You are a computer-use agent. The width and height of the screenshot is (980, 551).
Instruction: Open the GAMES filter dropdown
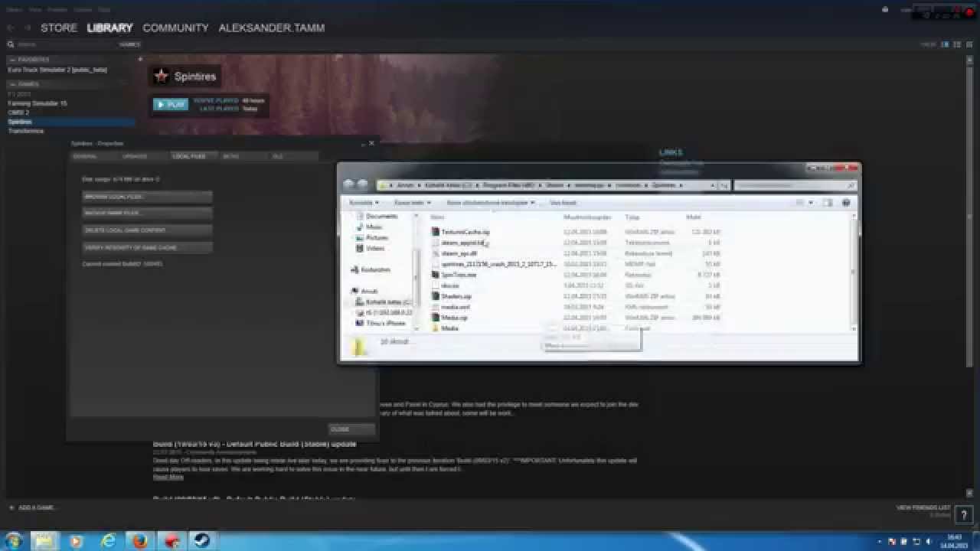coord(129,44)
